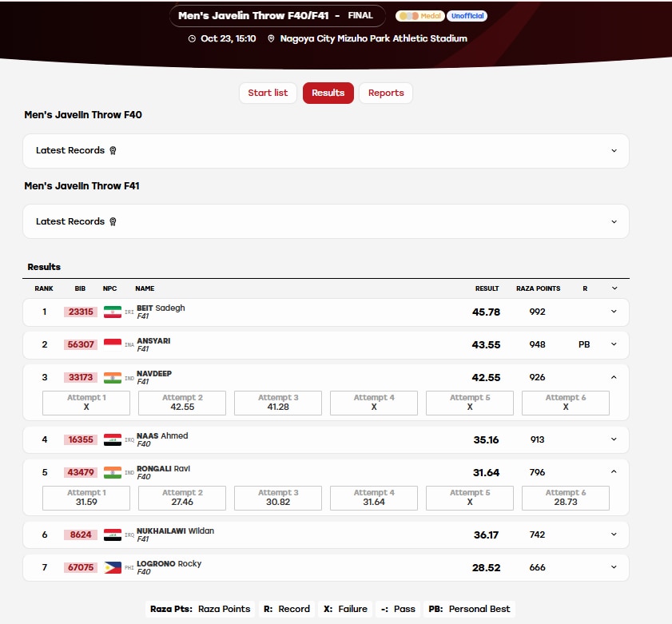Image resolution: width=672 pixels, height=624 pixels.
Task: Click the Philippines flag beside LOGRONO Rocky
Action: pos(113,567)
